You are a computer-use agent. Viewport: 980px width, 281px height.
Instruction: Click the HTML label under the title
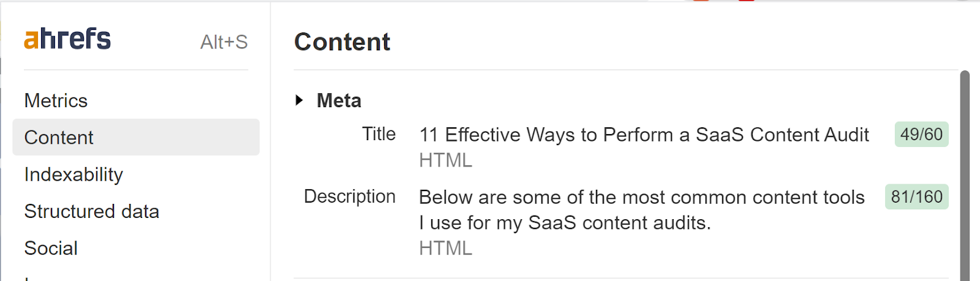pos(445,160)
